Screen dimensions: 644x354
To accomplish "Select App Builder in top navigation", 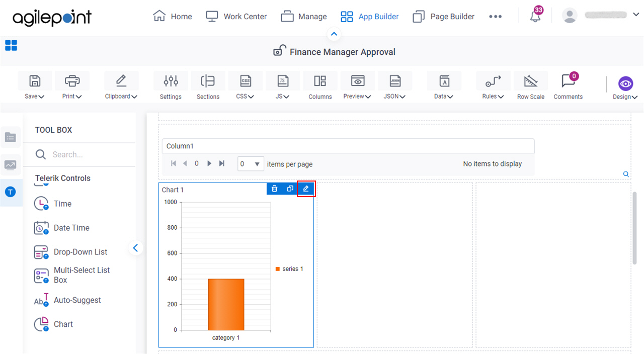I will [370, 17].
